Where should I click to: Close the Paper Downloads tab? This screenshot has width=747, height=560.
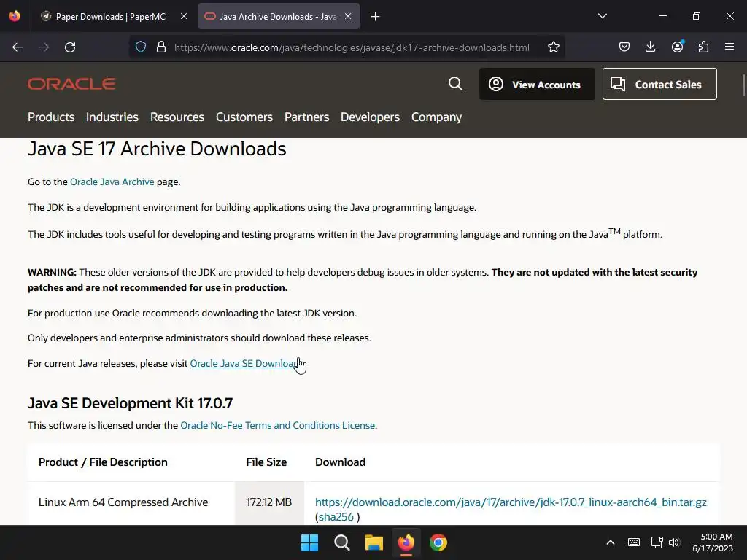coord(184,16)
